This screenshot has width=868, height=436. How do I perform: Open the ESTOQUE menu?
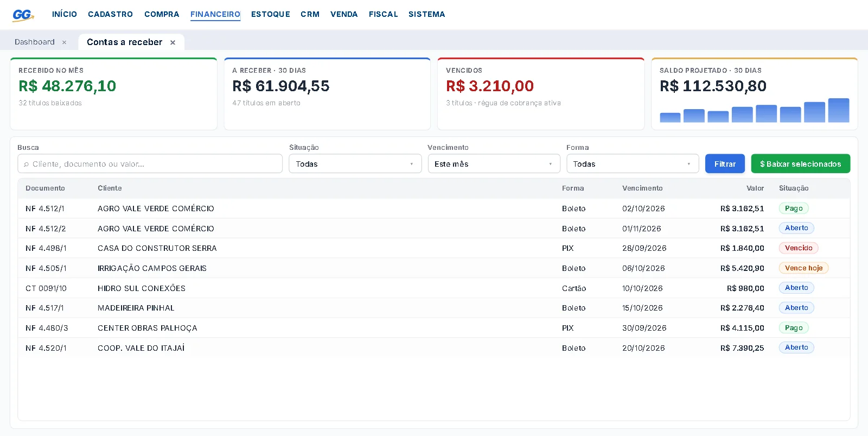tap(271, 15)
